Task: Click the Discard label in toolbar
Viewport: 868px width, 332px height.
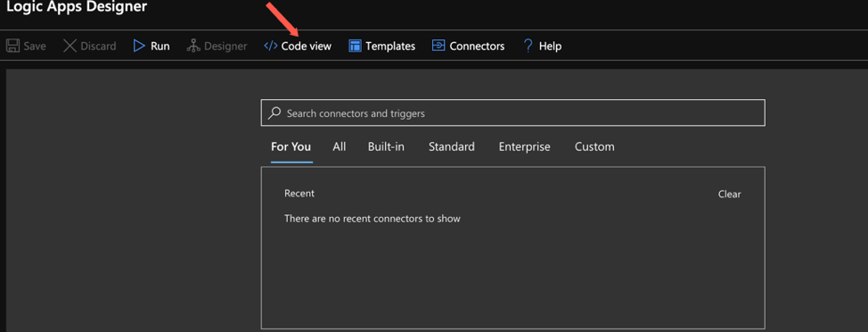Action: (x=99, y=46)
